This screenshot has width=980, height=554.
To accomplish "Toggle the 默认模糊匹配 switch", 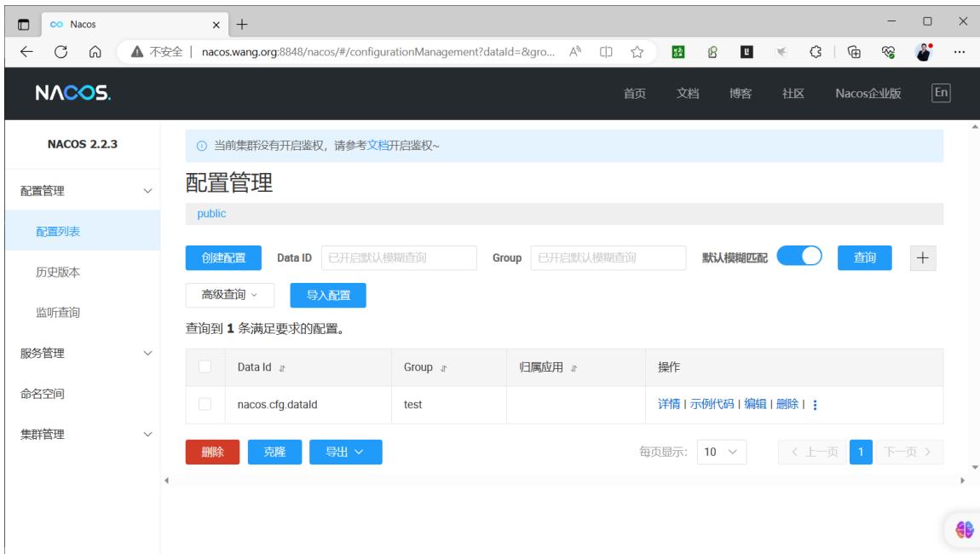I will coord(799,256).
